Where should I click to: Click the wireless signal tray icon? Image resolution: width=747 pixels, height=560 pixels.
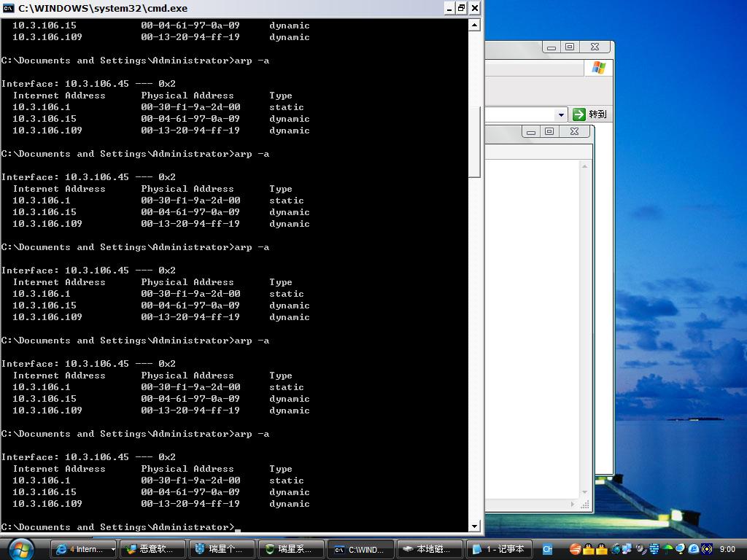(706, 550)
